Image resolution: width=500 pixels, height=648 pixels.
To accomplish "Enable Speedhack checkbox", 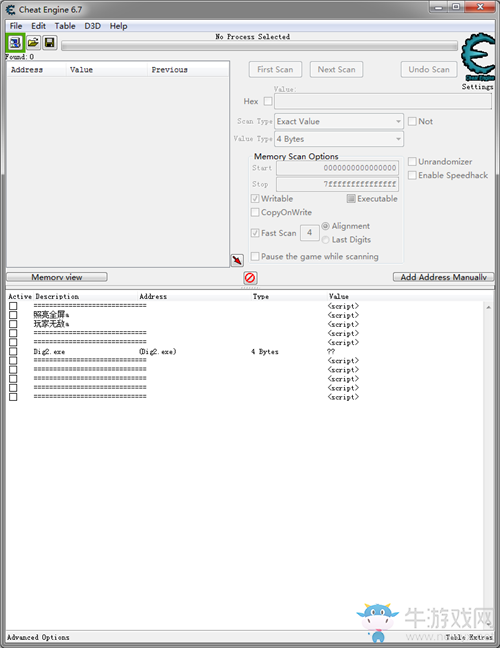I will pyautogui.click(x=412, y=175).
